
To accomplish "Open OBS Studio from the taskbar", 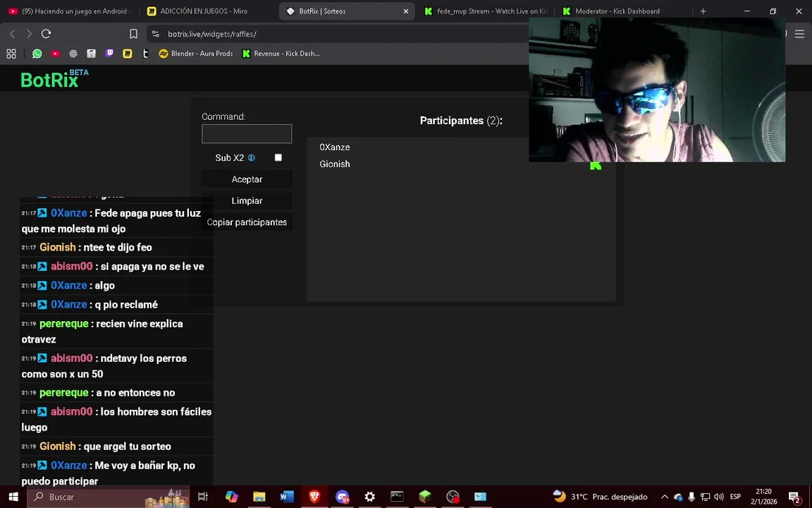I will pos(453,497).
